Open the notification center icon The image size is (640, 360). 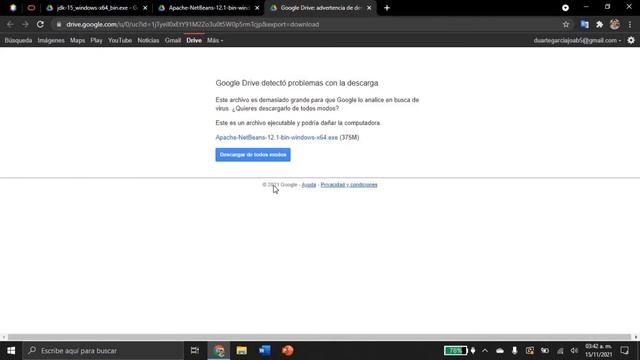pos(624,351)
